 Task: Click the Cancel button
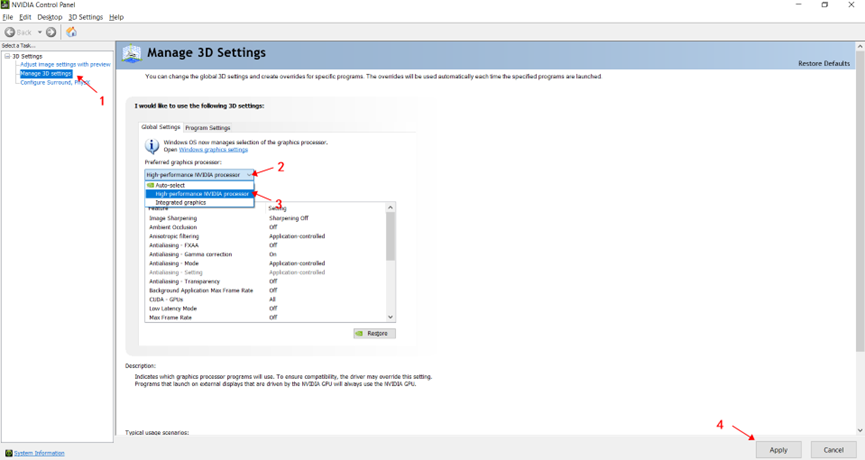pyautogui.click(x=833, y=450)
